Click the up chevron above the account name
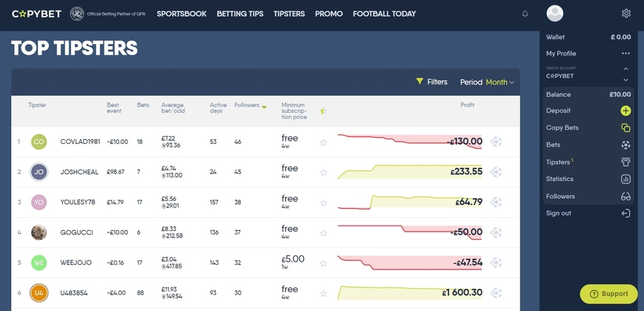 pos(626,69)
